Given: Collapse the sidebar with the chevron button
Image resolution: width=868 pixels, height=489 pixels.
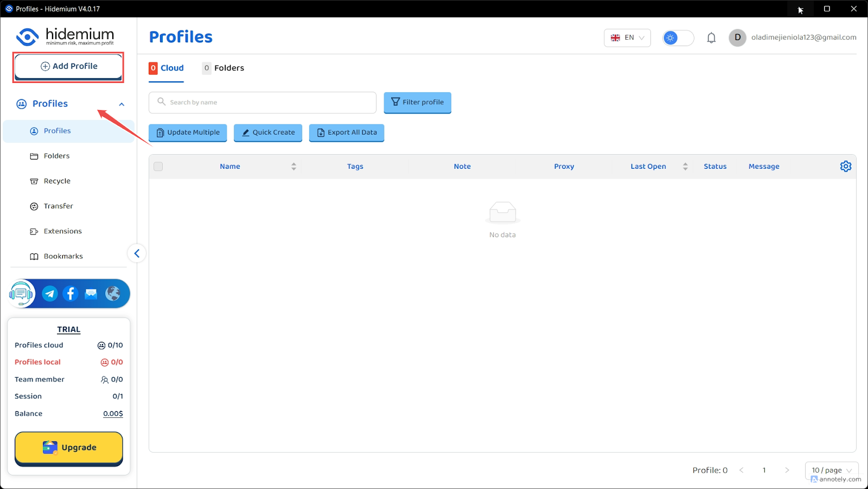Looking at the screenshot, I should 137,253.
